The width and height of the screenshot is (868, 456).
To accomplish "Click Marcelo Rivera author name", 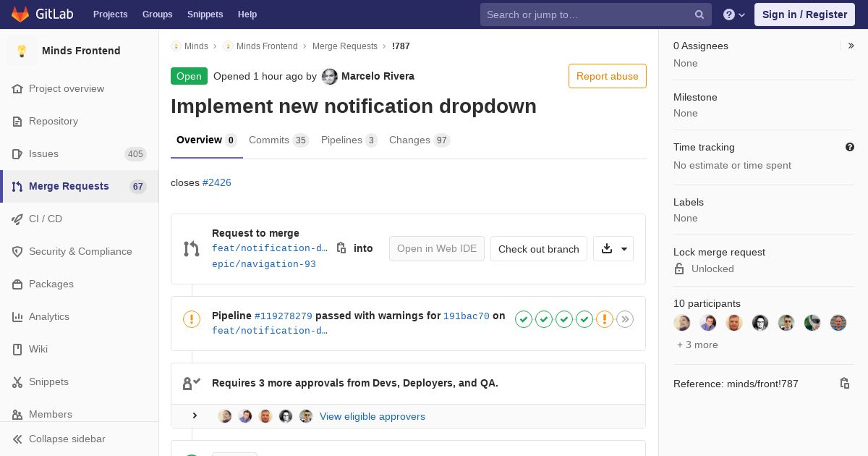I will (x=378, y=76).
